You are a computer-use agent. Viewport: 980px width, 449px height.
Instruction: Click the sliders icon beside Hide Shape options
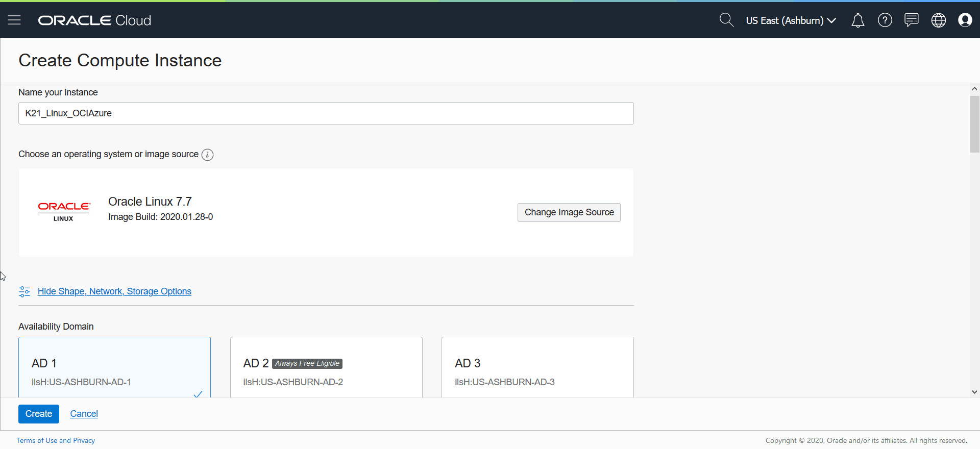[24, 291]
